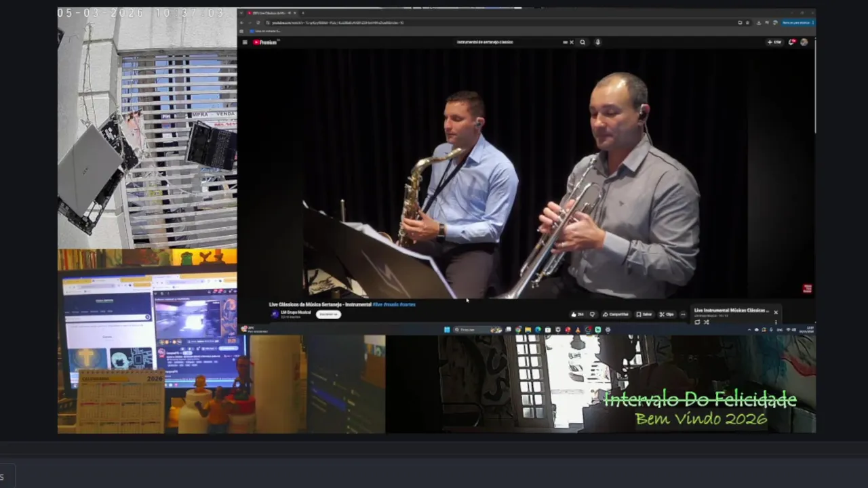Close the Live Instrumental playlist panel
This screenshot has width=868, height=488.
776,312
